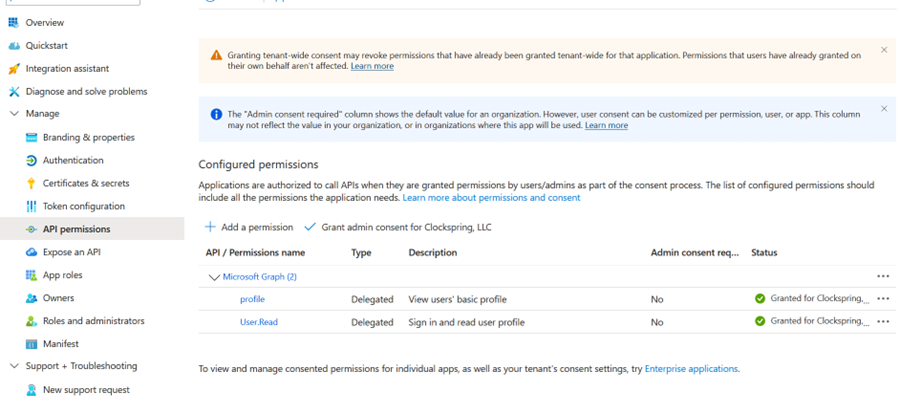
Task: Click the Manifest icon
Action: click(32, 344)
